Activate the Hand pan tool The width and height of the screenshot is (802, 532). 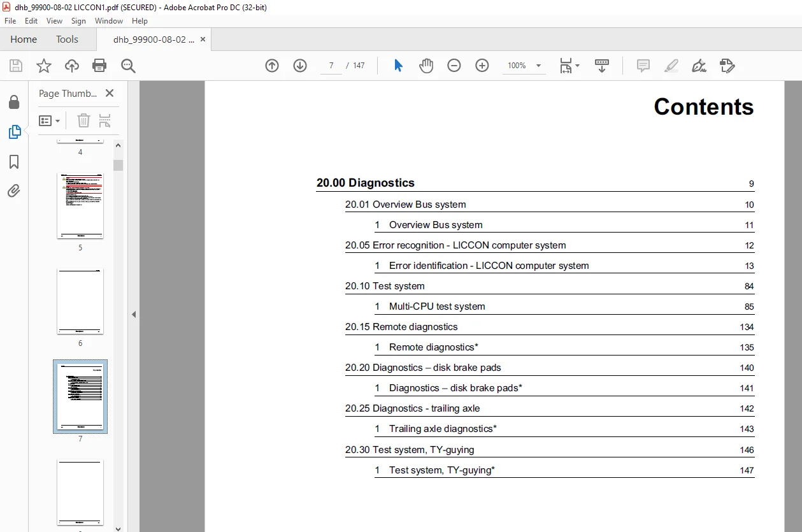(x=426, y=66)
